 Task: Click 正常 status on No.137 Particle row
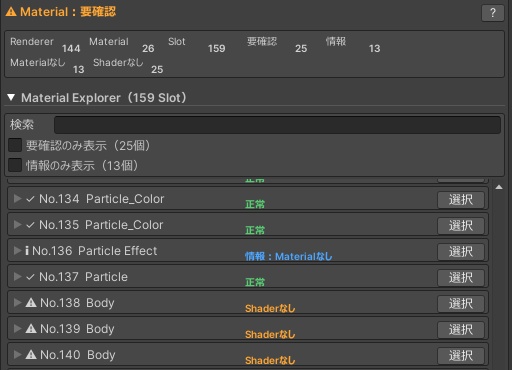255,282
